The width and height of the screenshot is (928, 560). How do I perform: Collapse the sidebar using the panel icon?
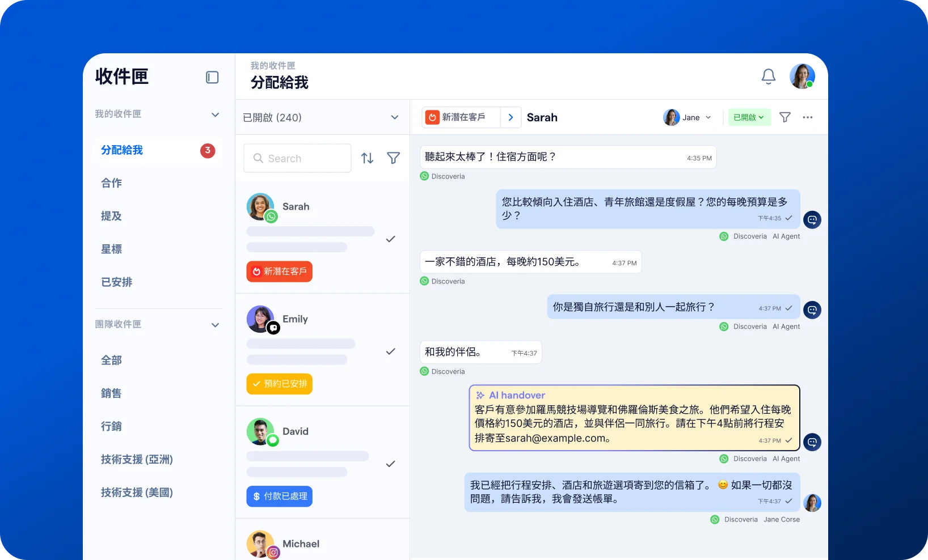tap(212, 77)
